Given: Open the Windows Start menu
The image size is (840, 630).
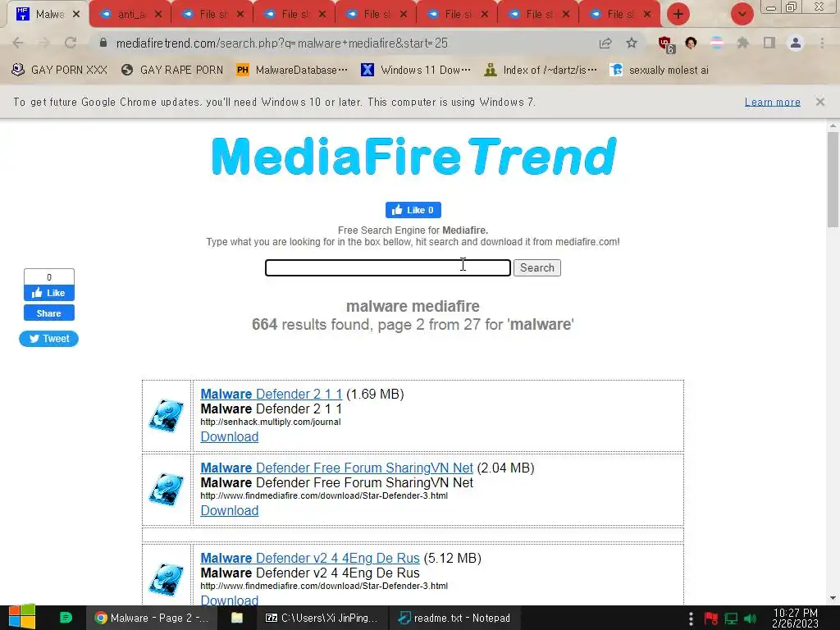Looking at the screenshot, I should (22, 618).
